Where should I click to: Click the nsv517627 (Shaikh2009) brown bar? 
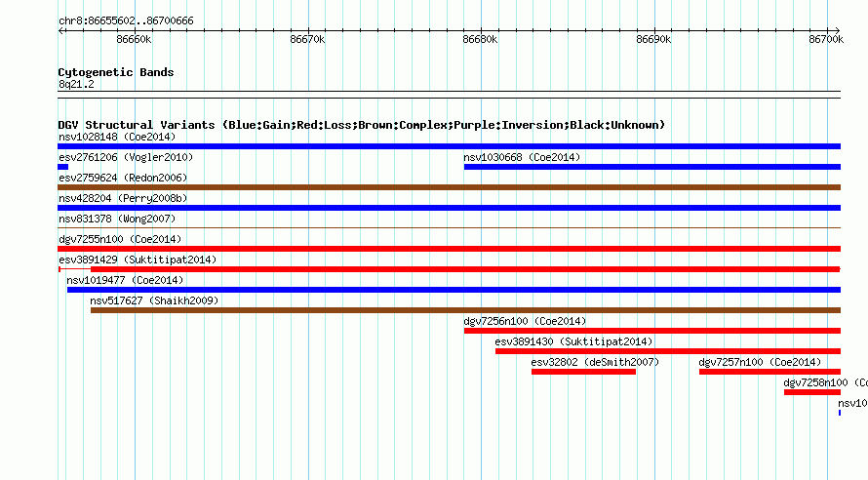(x=465, y=310)
